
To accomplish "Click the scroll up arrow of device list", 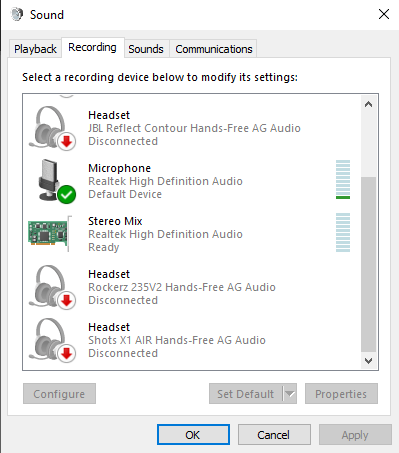I will coord(368,104).
